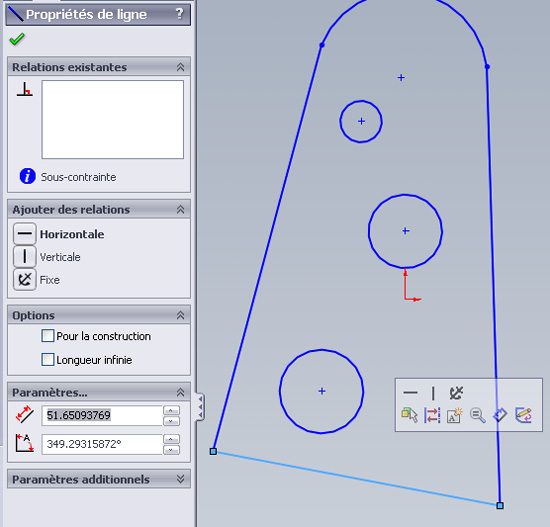Collapse the Options section
The width and height of the screenshot is (550, 527).
click(x=180, y=315)
